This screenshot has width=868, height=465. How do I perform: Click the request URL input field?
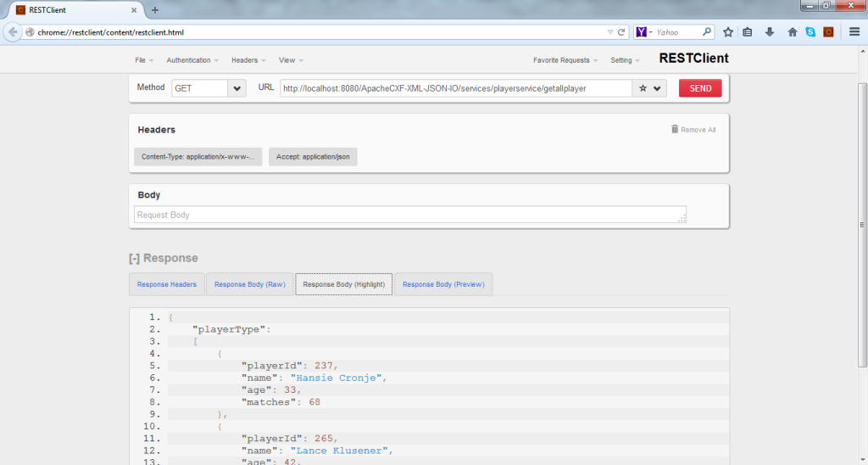[x=455, y=88]
